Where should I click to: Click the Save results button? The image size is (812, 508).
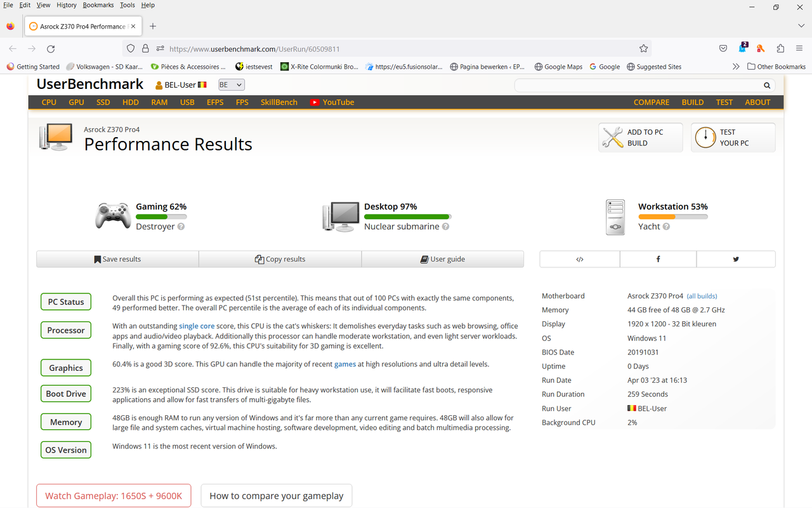tap(117, 259)
